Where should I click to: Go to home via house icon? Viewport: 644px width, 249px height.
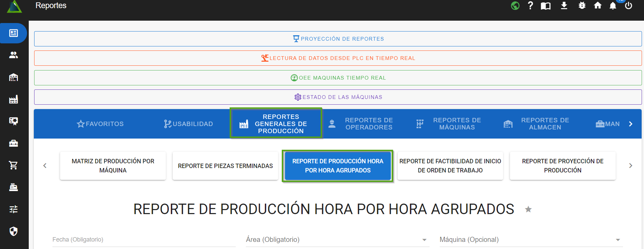click(x=598, y=6)
